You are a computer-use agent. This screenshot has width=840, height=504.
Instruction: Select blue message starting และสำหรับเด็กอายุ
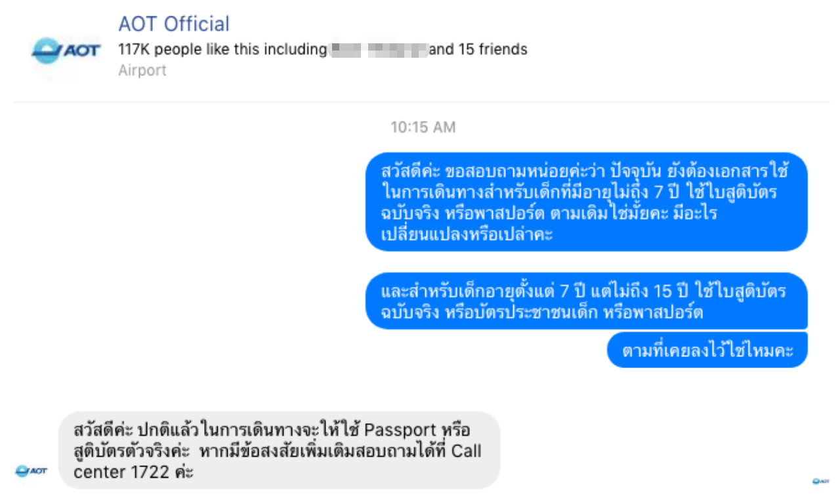(x=586, y=301)
